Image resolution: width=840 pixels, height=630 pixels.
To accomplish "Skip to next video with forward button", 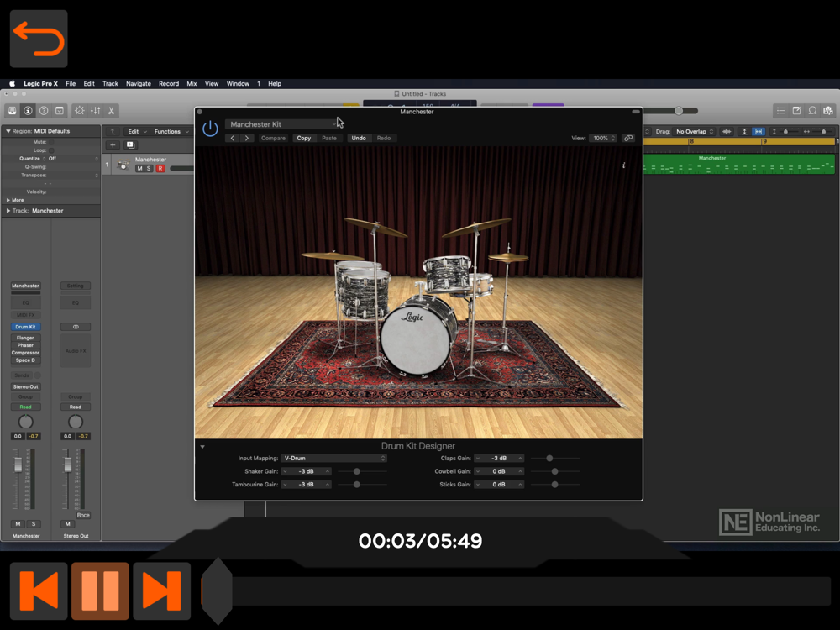I will tap(162, 591).
